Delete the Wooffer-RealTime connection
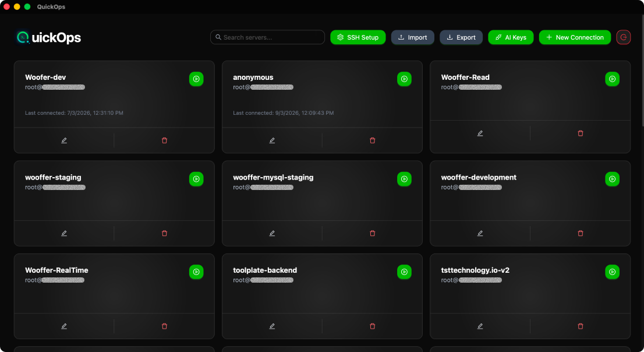 point(164,326)
